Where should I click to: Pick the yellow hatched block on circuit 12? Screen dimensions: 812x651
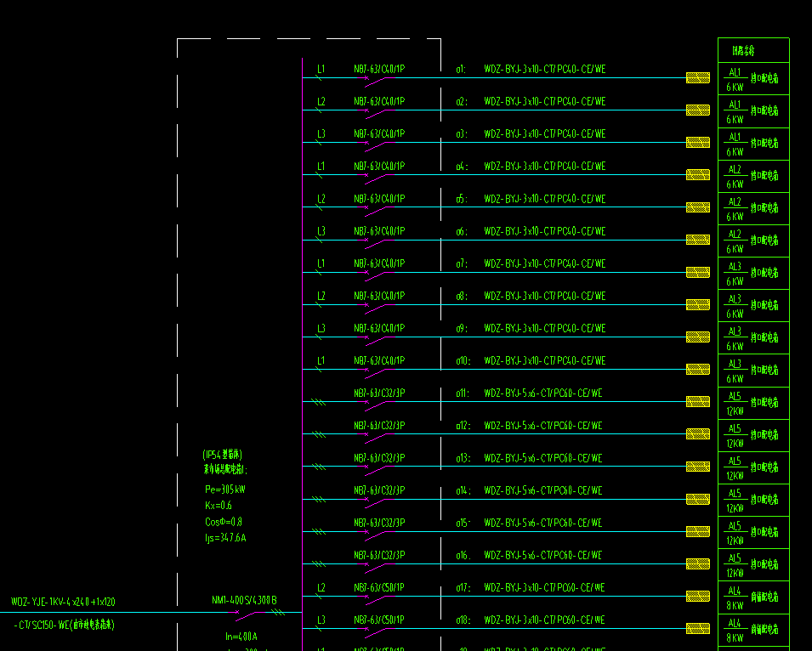(697, 434)
